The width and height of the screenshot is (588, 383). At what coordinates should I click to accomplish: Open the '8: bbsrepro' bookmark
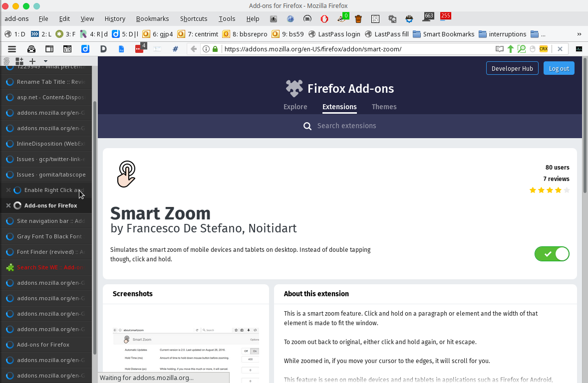[x=245, y=34]
